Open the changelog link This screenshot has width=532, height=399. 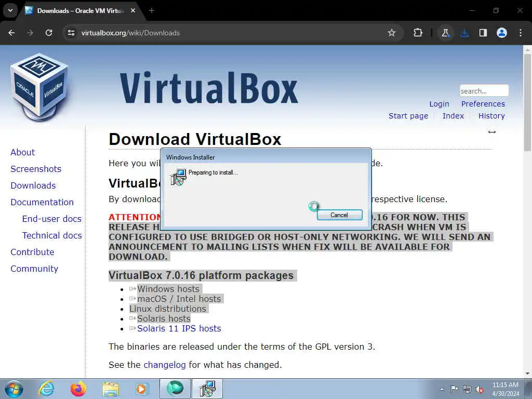[x=165, y=365]
